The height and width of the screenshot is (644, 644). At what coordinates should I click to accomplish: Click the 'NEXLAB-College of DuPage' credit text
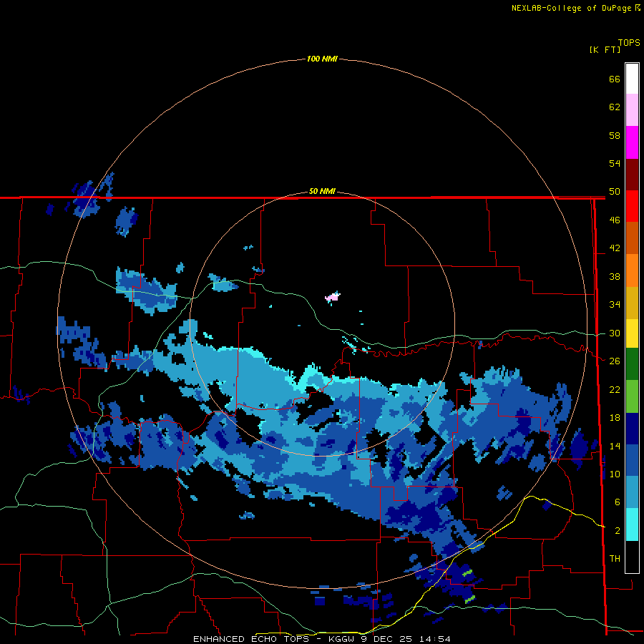pos(571,8)
